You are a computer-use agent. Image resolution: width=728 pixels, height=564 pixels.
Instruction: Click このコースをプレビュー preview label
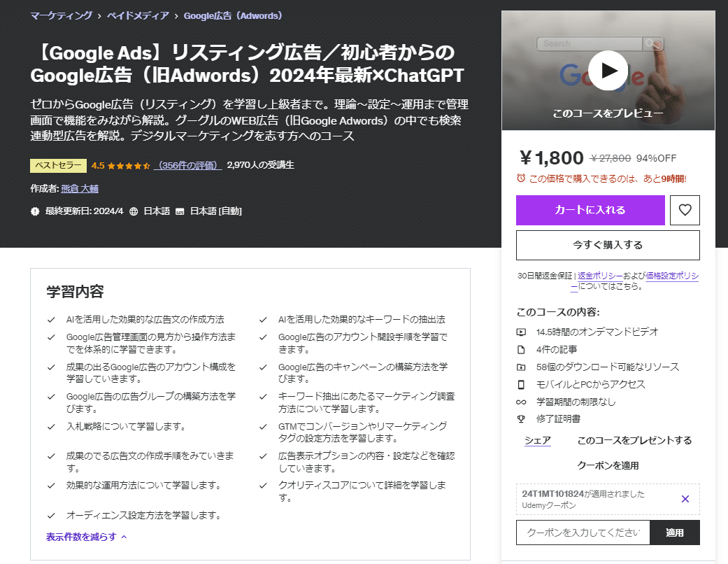[x=608, y=113]
